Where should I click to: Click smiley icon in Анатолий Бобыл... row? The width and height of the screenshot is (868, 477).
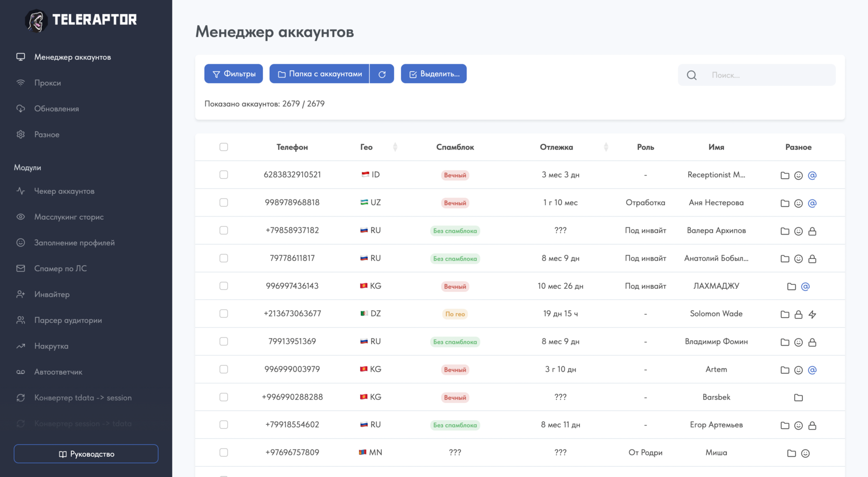[798, 259]
